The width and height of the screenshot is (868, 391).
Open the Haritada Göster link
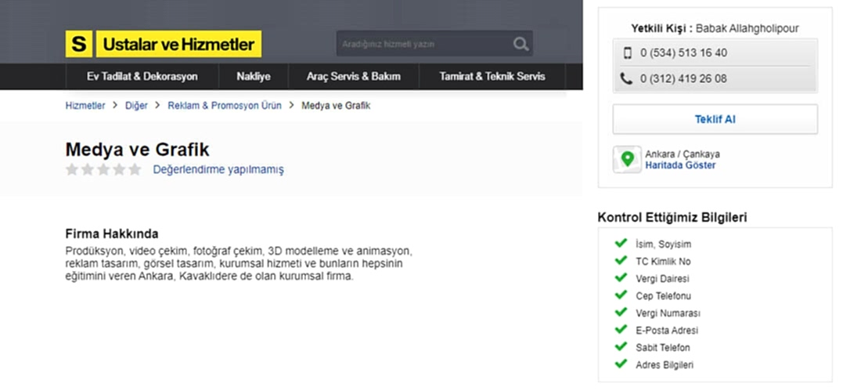(x=680, y=165)
